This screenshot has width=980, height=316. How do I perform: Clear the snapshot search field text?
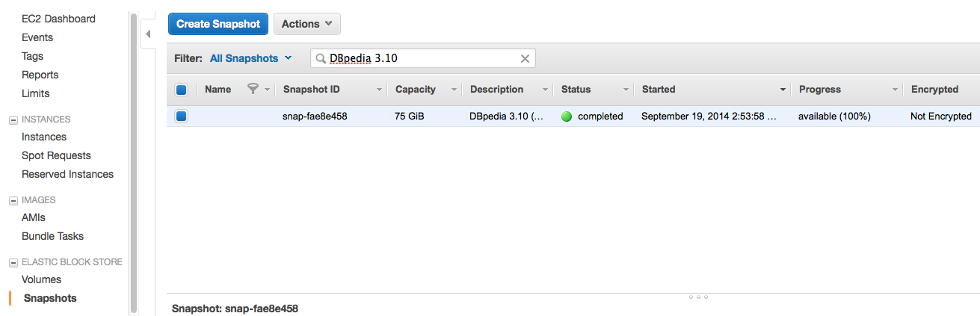[525, 58]
